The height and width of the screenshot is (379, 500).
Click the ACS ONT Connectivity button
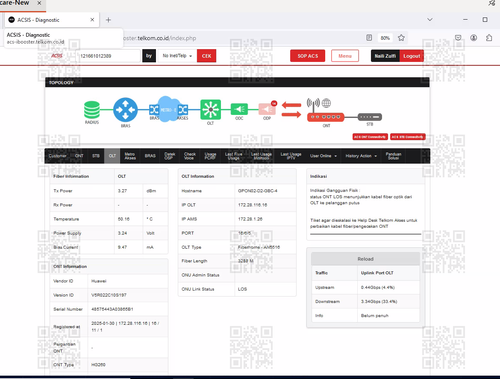(370, 137)
